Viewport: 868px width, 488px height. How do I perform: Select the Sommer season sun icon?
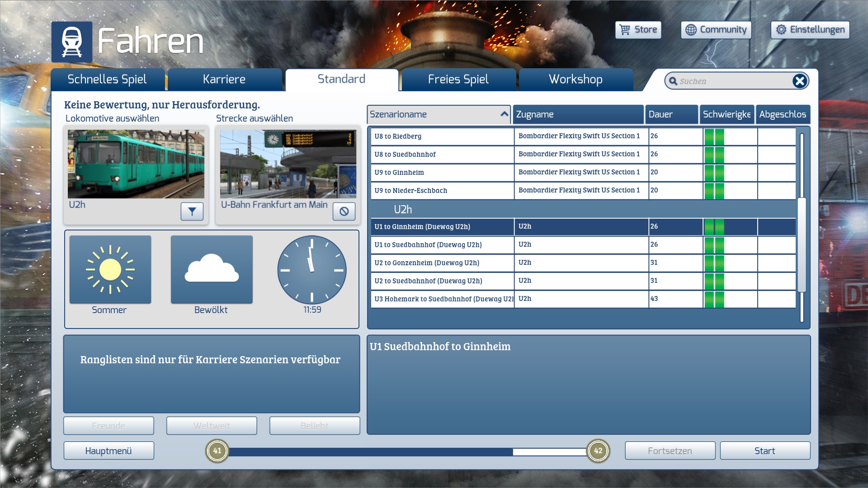pyautogui.click(x=110, y=270)
